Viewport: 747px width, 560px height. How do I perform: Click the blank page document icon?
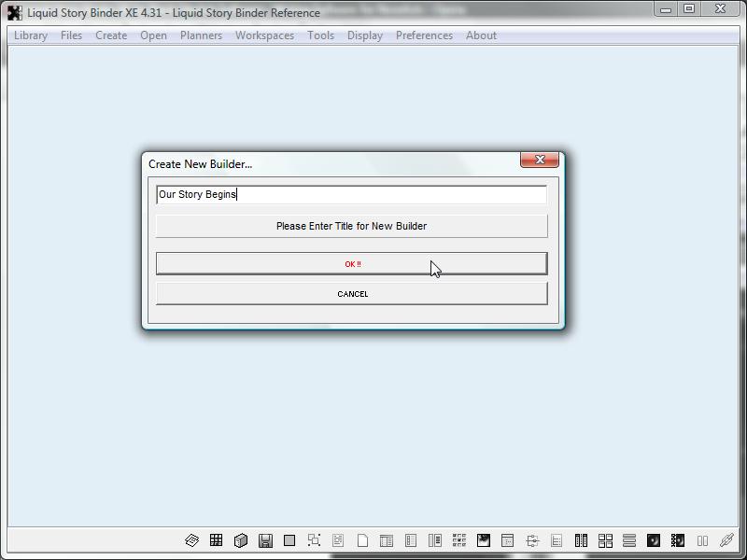point(362,540)
